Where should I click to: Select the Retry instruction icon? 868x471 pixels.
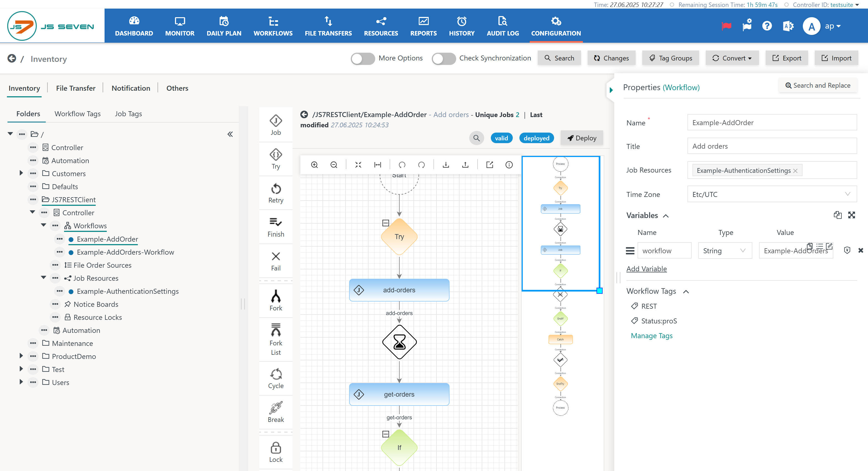[276, 188]
